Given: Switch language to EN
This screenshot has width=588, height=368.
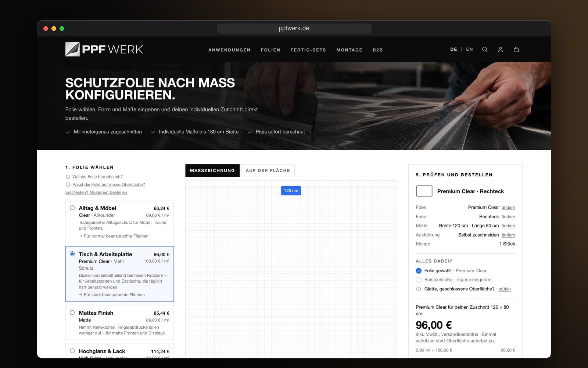Looking at the screenshot, I should tap(470, 49).
